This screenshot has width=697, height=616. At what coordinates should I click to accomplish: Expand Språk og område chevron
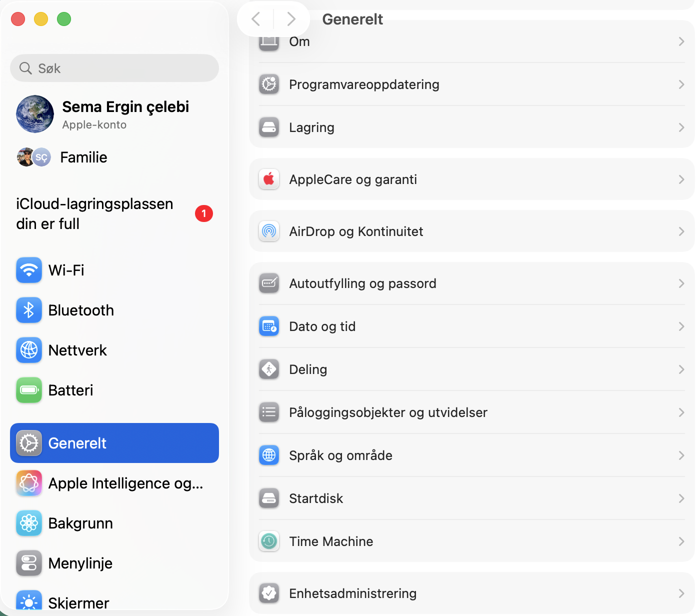(x=681, y=455)
